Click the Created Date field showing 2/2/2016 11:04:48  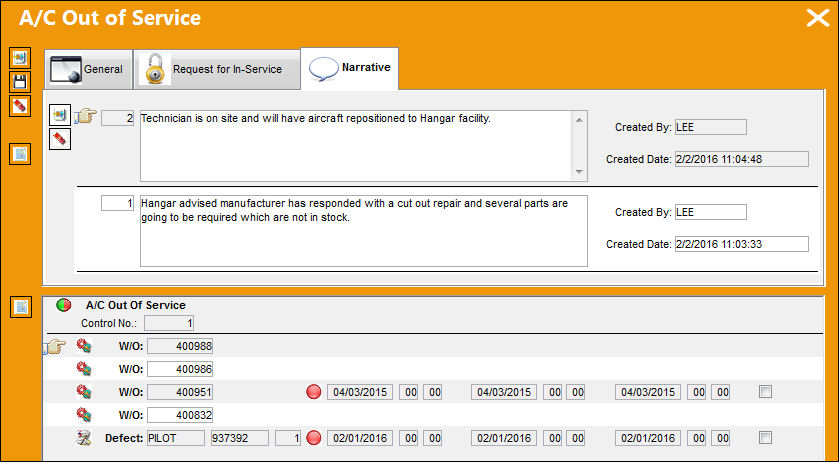pos(742,159)
